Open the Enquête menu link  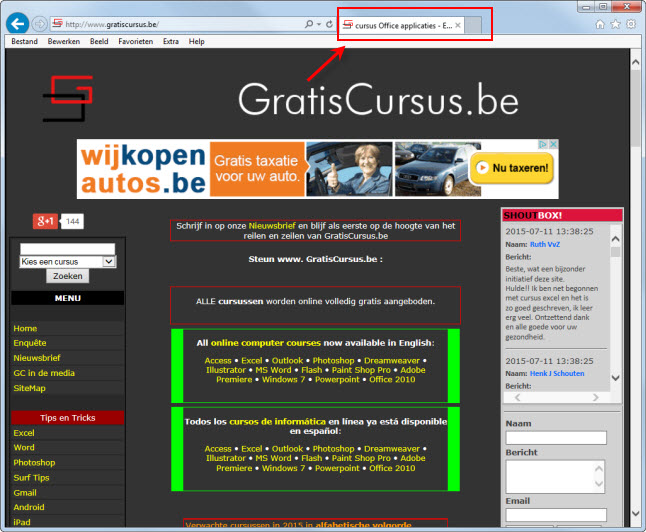(x=30, y=343)
